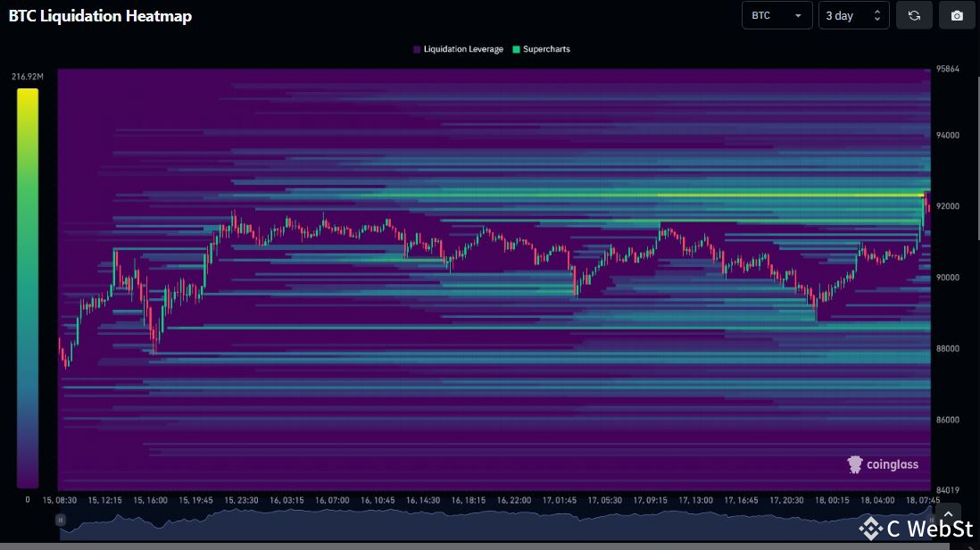Grab the left handle of the time zoom slider
Image resolution: width=980 pixels, height=550 pixels.
click(60, 520)
